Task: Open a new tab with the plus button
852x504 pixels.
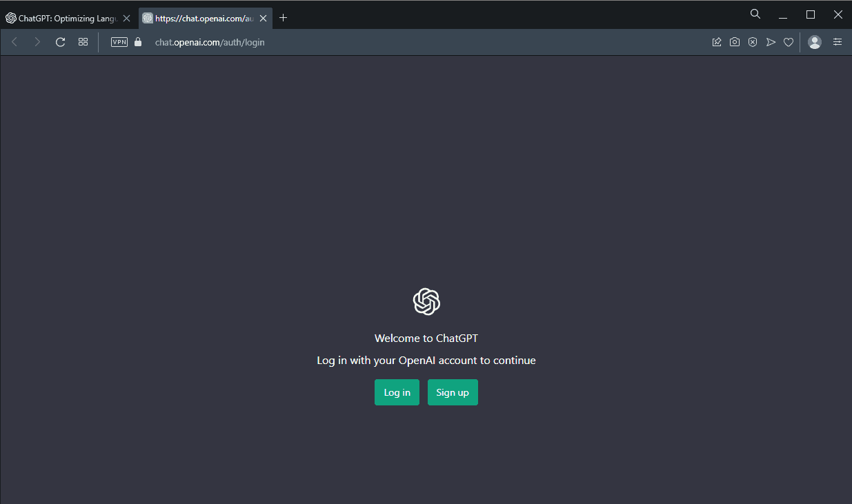Action: (283, 18)
